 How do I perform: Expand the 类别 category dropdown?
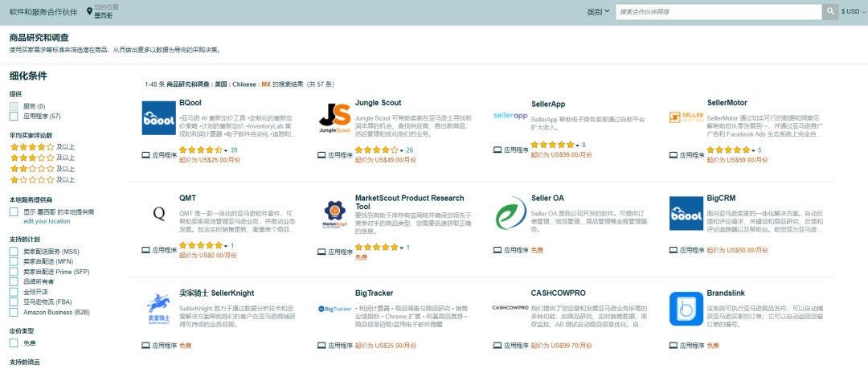point(598,12)
